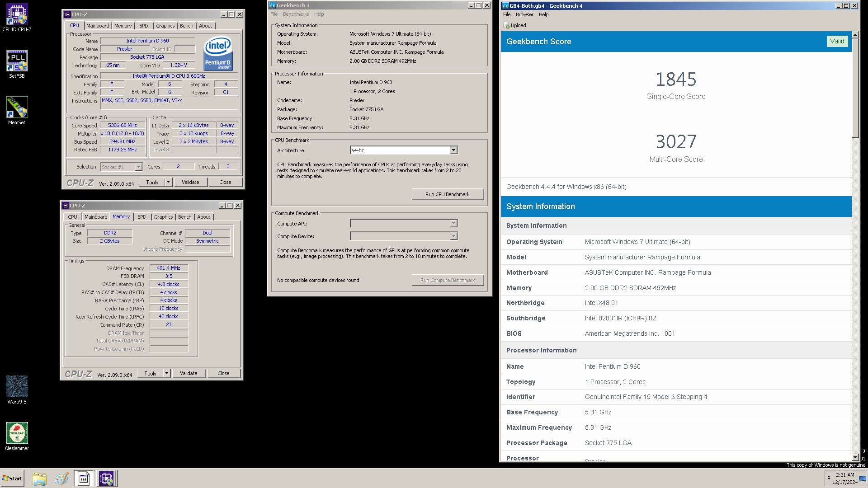Click Tools button in top CPU-Z window
The width and height of the screenshot is (868, 488).
pyautogui.click(x=152, y=182)
